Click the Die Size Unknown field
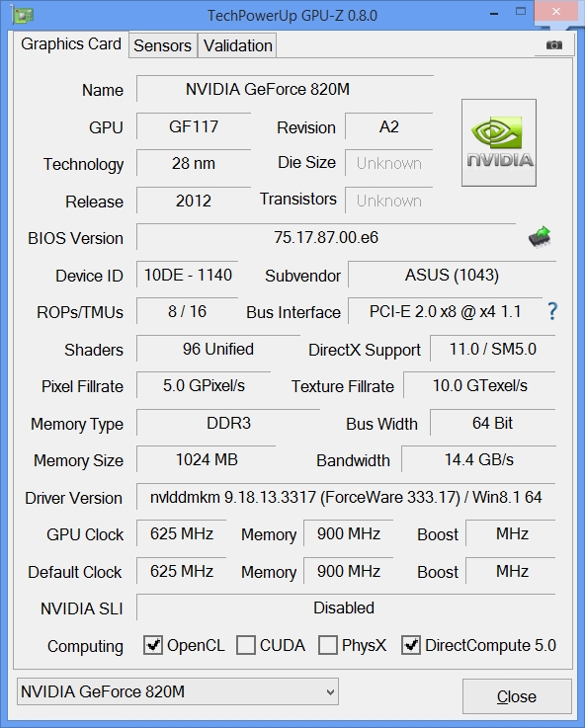The height and width of the screenshot is (728, 585). point(389,163)
